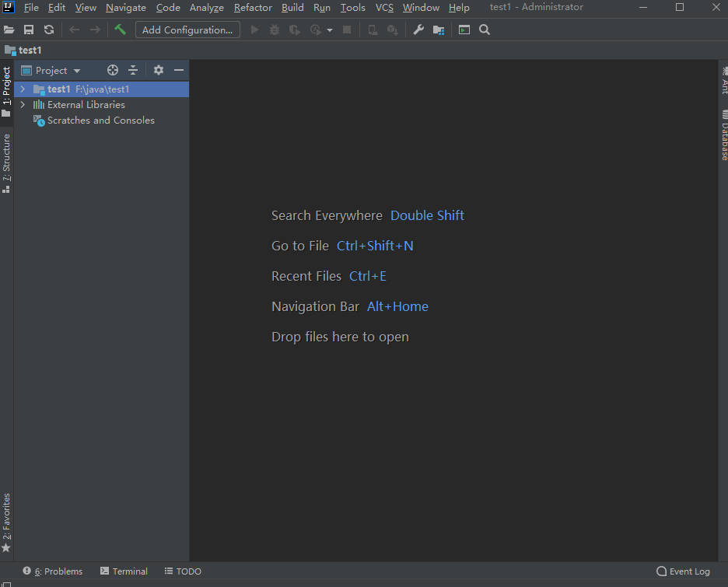The width and height of the screenshot is (728, 587).
Task: Open the Edit menu
Action: [57, 8]
